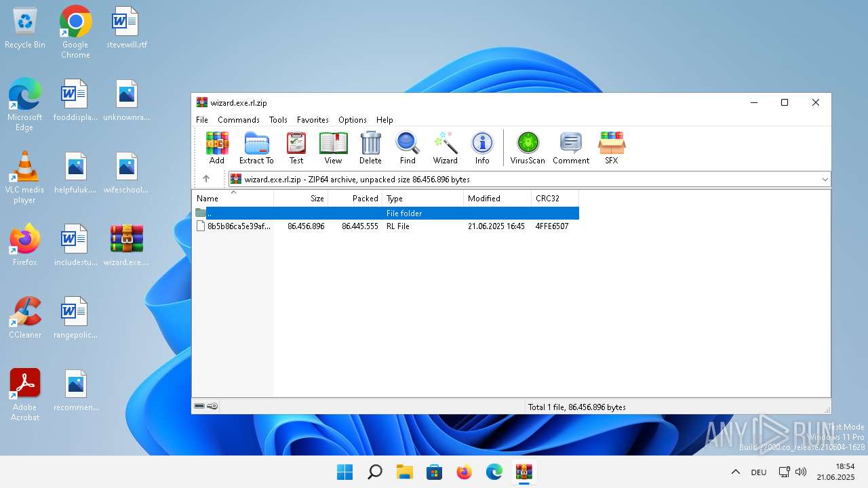This screenshot has height=488, width=868.
Task: Open Microsoft Edge from the taskbar
Action: tap(494, 472)
